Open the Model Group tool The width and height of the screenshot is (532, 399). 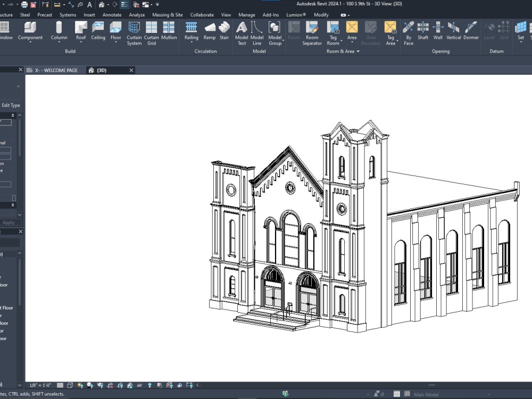[x=275, y=33]
